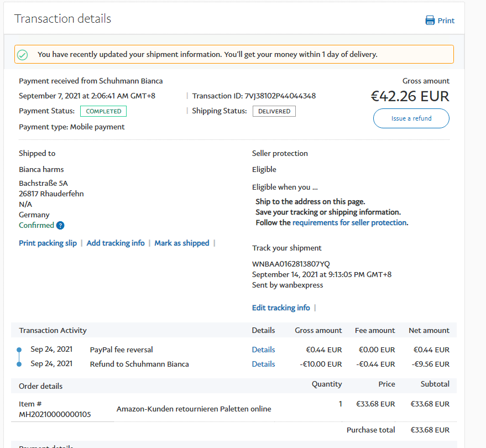The height and width of the screenshot is (448, 486).
Task: Click the shipment updated notification banner
Action: point(234,55)
